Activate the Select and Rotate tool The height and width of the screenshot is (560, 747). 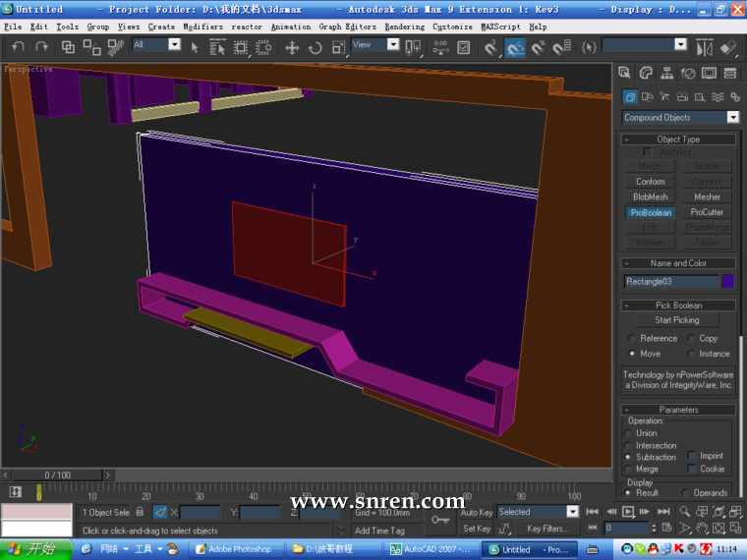click(315, 47)
